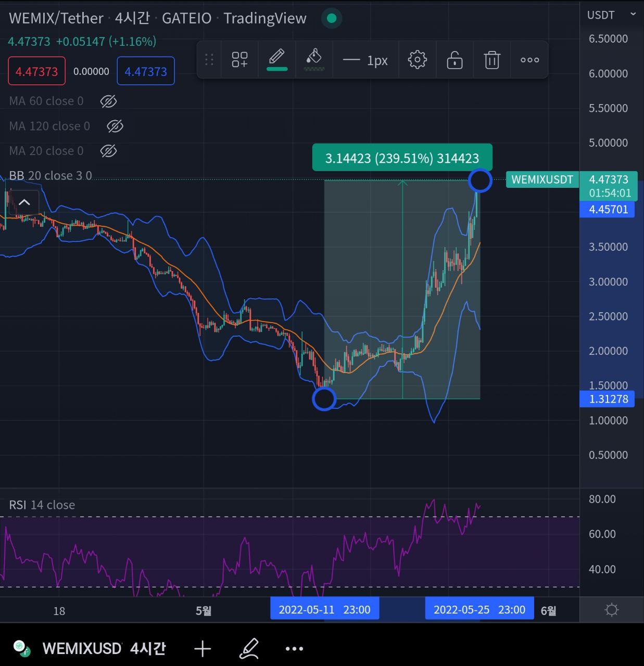644x666 pixels.
Task: Click the 2022-05-25 23:00 date marker
Action: coord(479,609)
